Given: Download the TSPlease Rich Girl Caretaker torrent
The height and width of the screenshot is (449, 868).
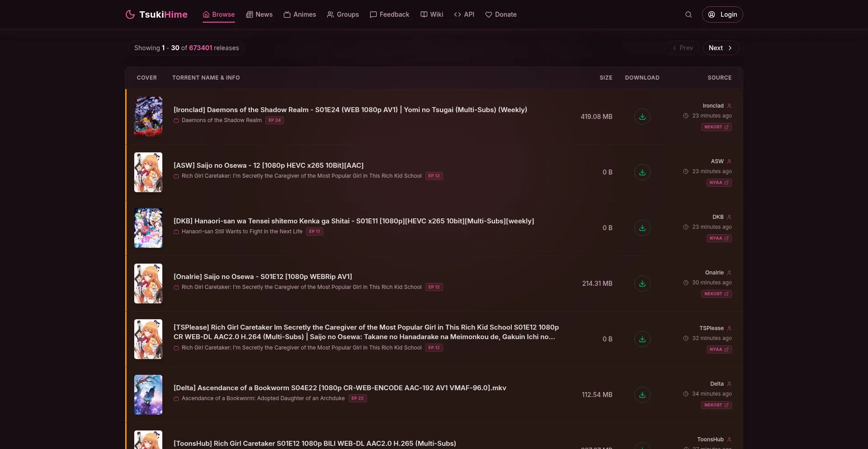Looking at the screenshot, I should (x=642, y=339).
